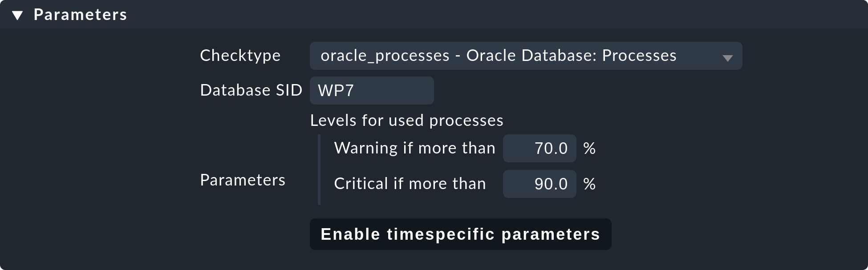Click the Warning percentage input box
The height and width of the screenshot is (270, 868).
539,148
